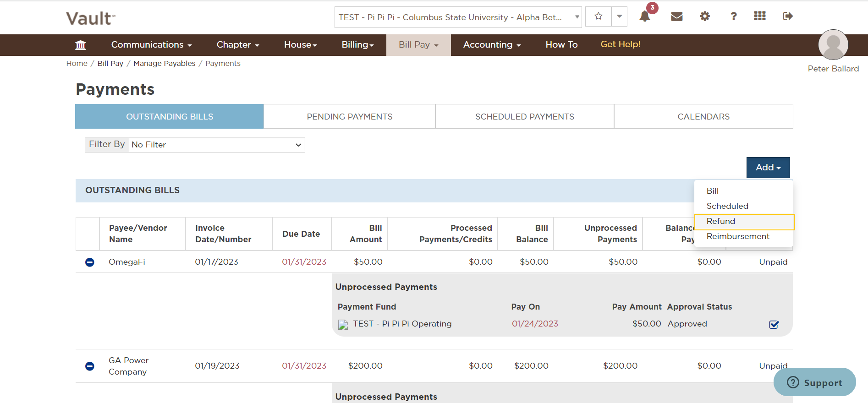Open the apps grid icon

click(x=760, y=16)
